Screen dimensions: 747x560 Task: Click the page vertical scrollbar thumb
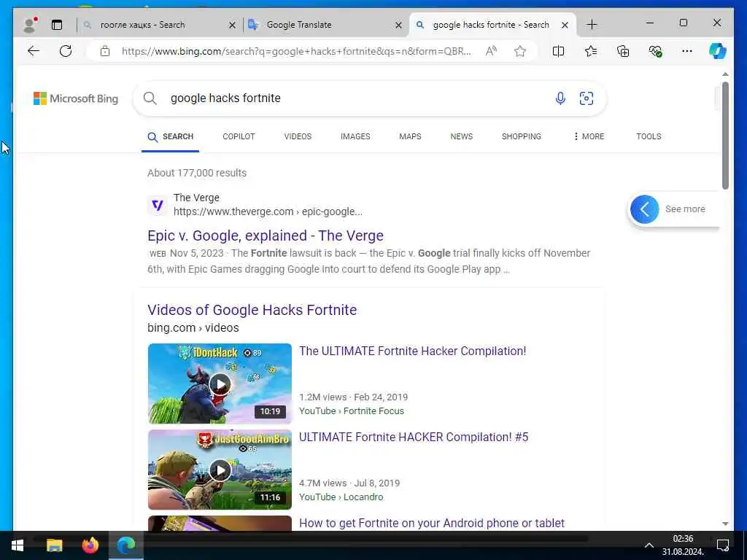pyautogui.click(x=725, y=136)
